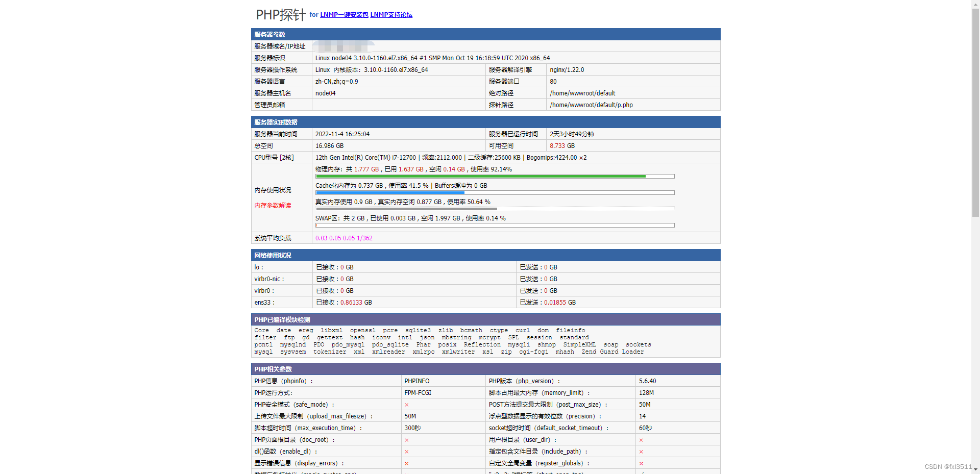Click the total space 16.986 GB value
The image size is (980, 474).
[x=329, y=146]
